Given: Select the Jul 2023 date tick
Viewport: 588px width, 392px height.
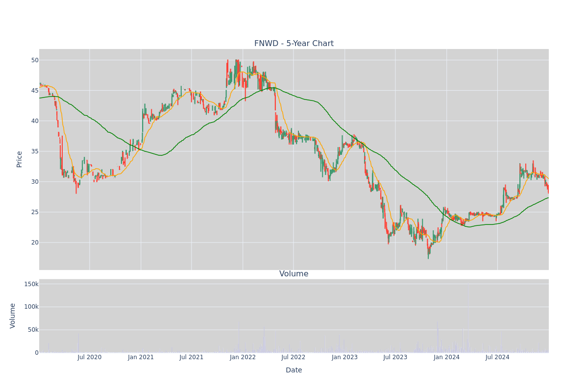Looking at the screenshot, I should point(395,357).
